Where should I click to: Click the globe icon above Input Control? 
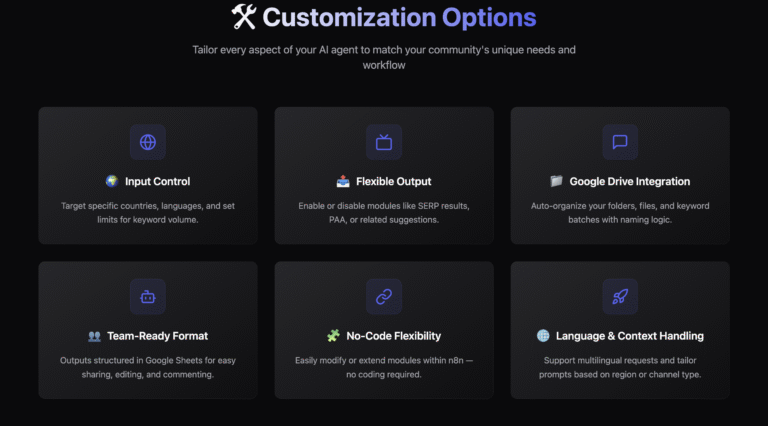[x=148, y=142]
